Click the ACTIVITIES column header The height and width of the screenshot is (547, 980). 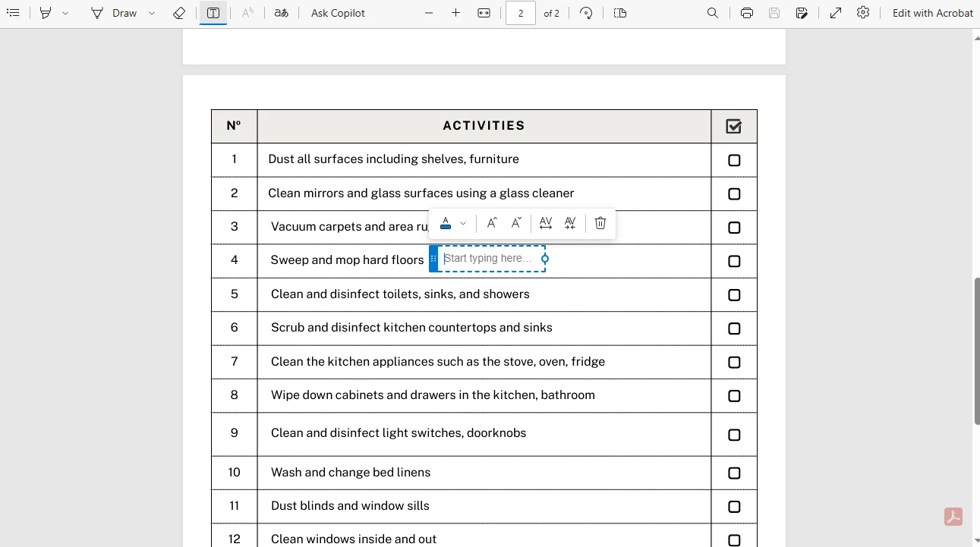click(484, 126)
